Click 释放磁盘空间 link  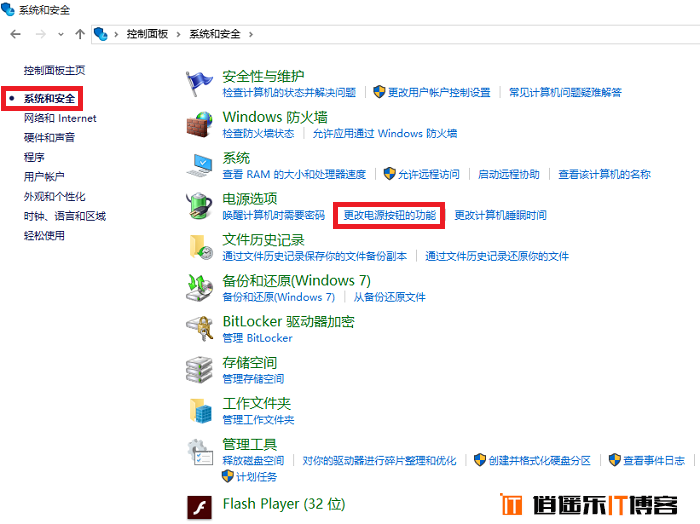pos(253,461)
